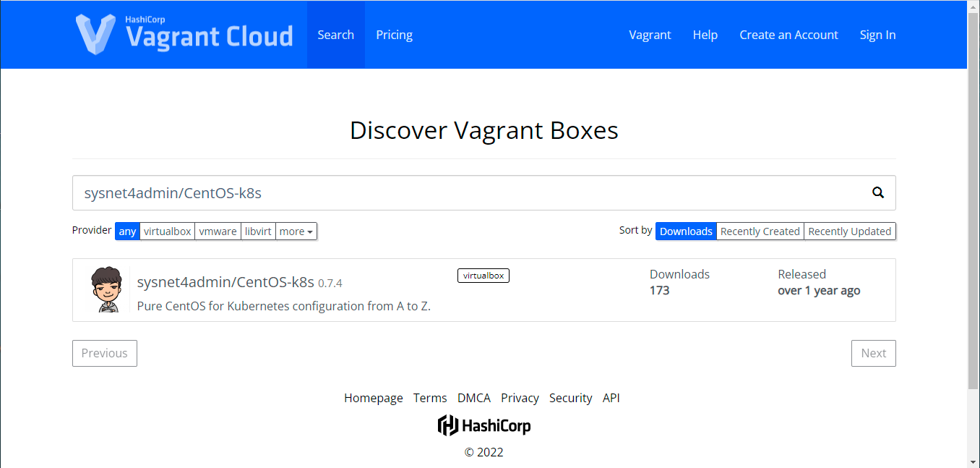Click the Next pagination button
The width and height of the screenshot is (980, 468).
(874, 353)
